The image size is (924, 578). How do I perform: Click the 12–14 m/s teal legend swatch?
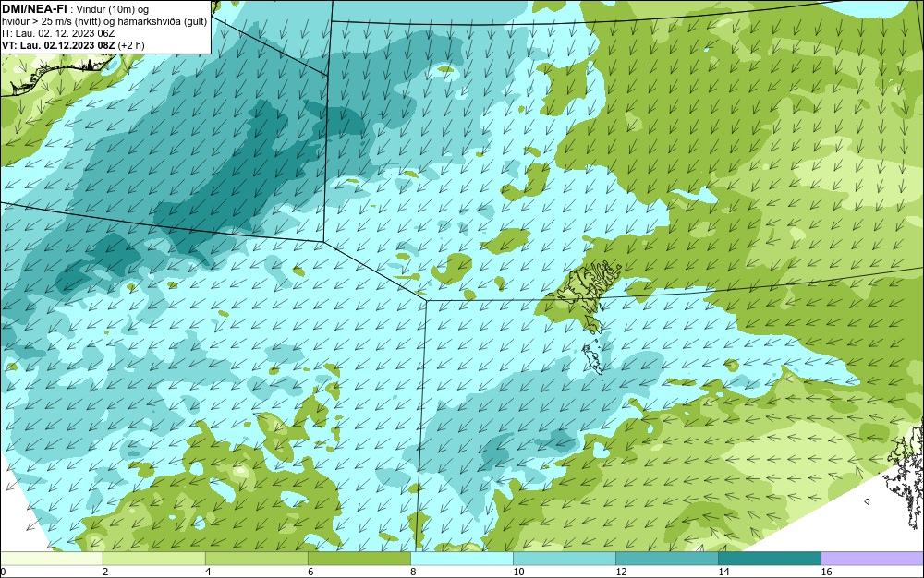point(666,558)
